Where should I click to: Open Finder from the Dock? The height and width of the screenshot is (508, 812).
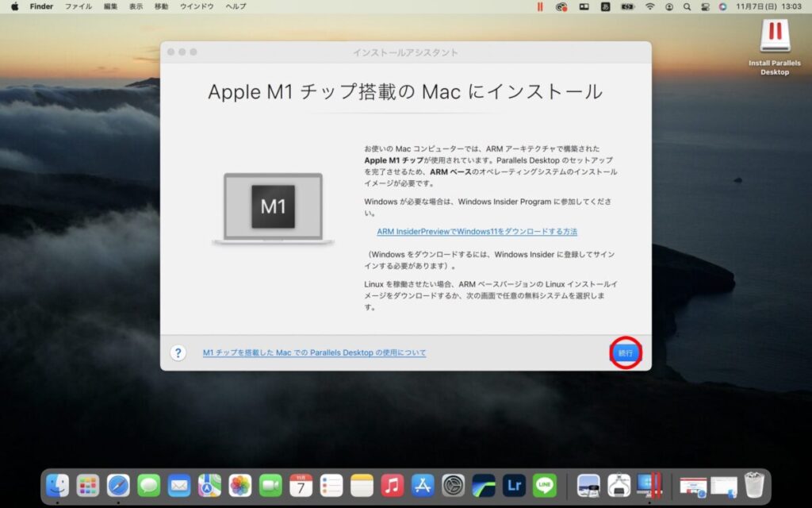pyautogui.click(x=57, y=486)
